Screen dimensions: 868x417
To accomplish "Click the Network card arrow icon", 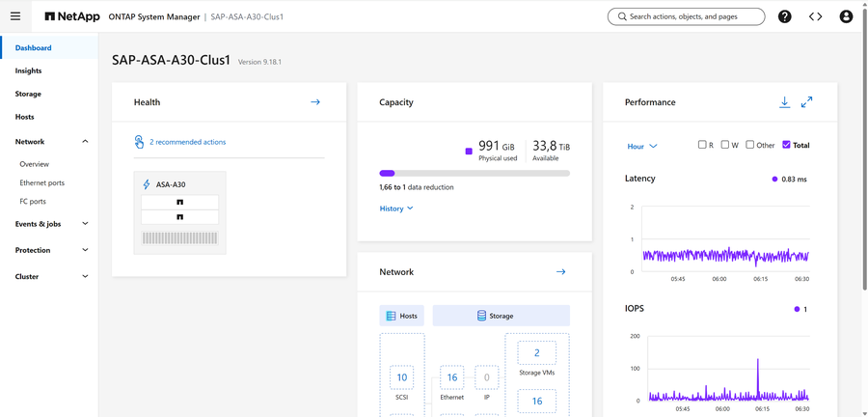I will [560, 272].
